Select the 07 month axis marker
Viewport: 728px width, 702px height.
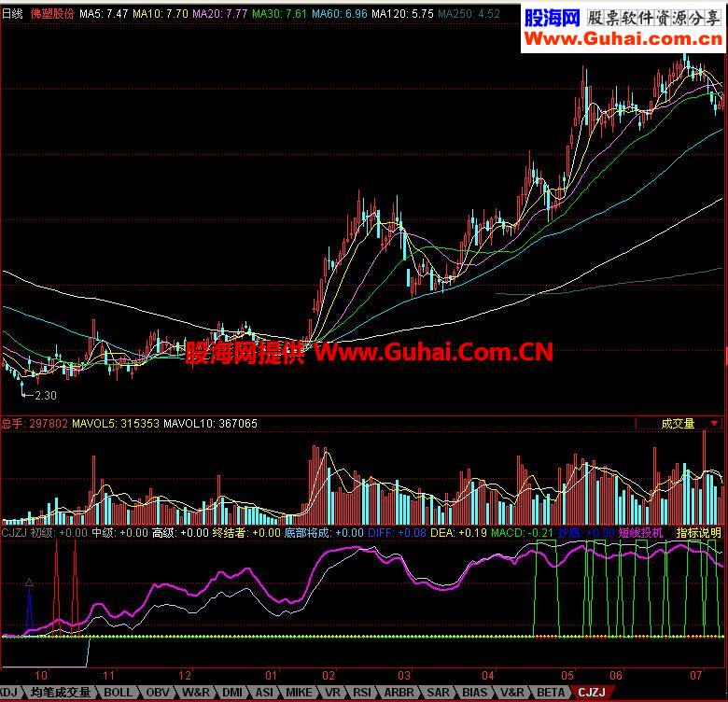(x=695, y=676)
